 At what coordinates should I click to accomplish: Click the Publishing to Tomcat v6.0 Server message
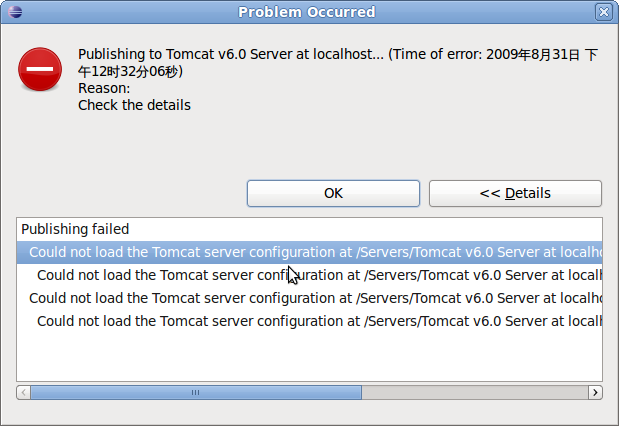tap(338, 62)
